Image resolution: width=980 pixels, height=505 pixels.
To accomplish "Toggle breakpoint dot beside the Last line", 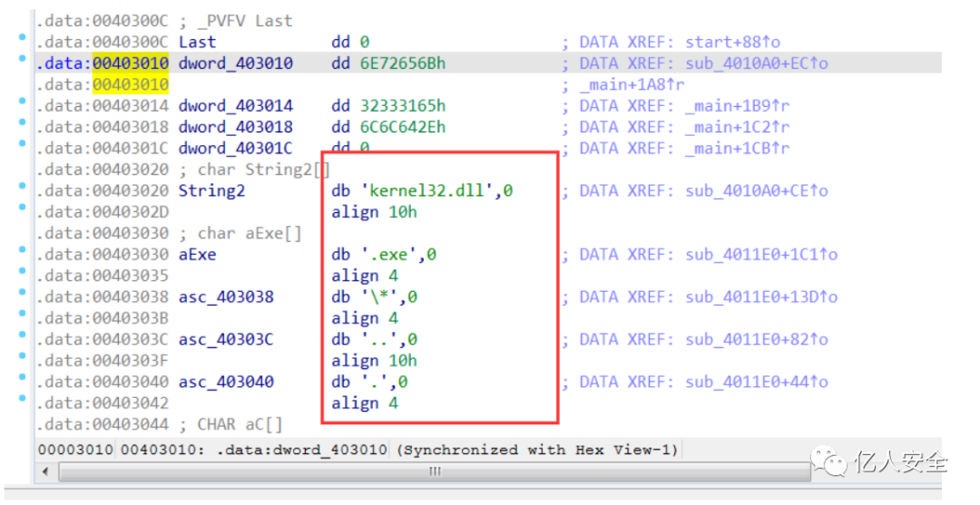I will [23, 38].
